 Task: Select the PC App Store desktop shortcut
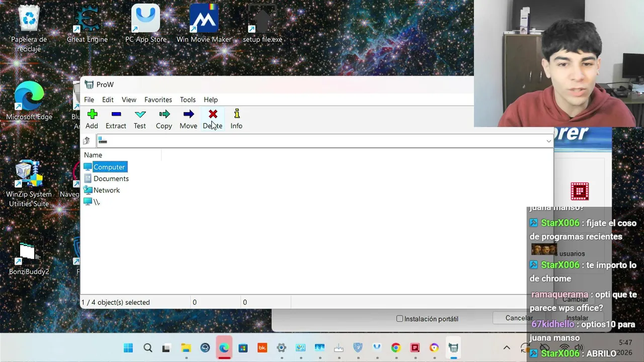coord(146,24)
